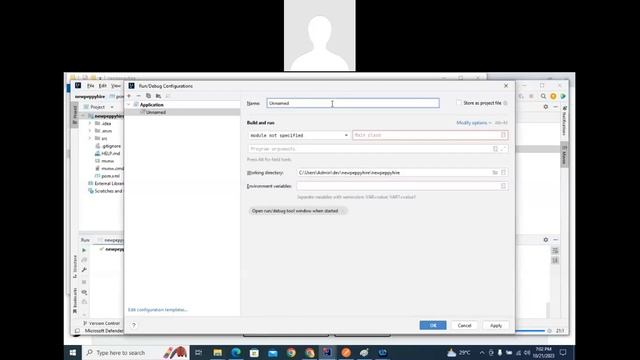Open Task View from the taskbar
The width and height of the screenshot is (640, 360).
[x=199, y=353]
